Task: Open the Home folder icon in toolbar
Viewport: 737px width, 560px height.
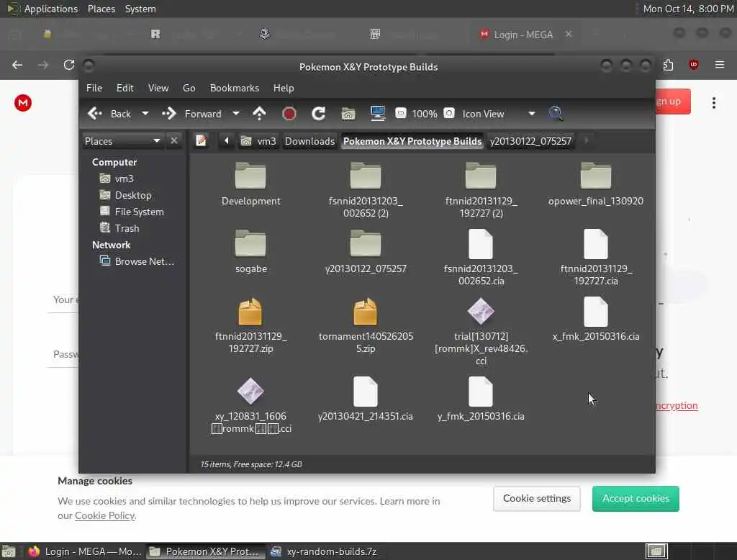Action: [x=348, y=114]
